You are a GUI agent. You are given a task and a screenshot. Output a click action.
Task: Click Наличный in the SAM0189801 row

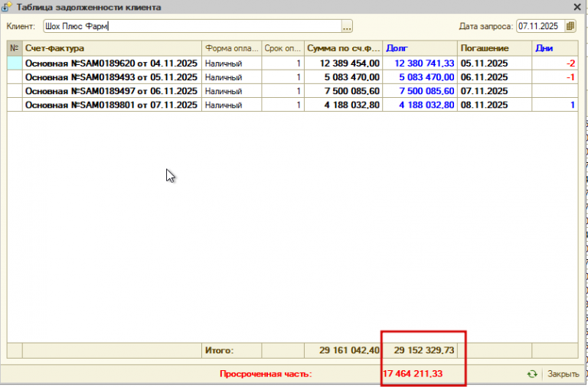(224, 106)
